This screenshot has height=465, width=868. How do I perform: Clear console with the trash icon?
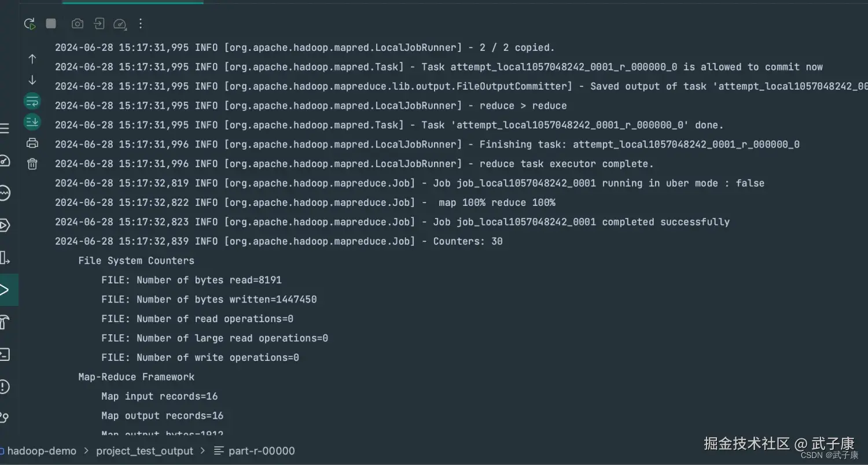pos(32,164)
